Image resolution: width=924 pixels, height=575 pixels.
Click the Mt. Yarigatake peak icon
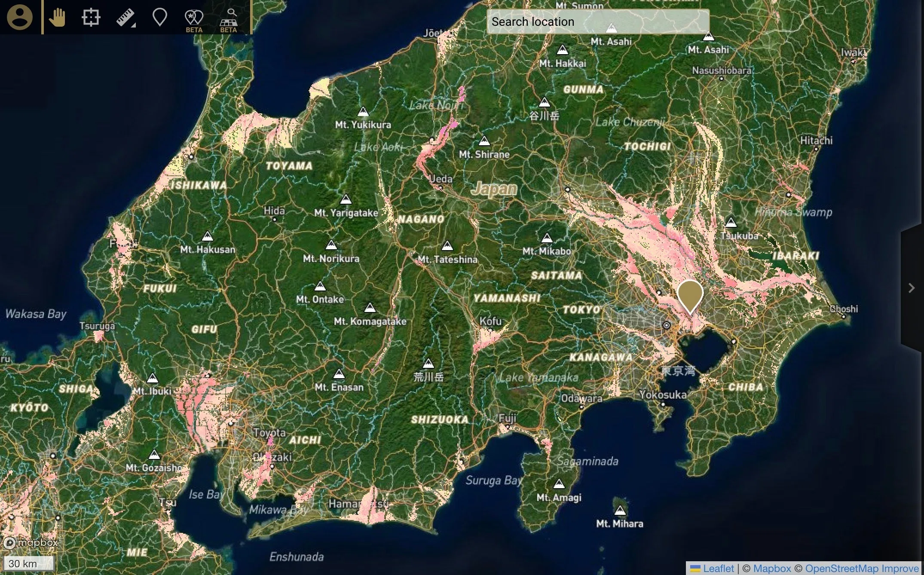point(346,199)
